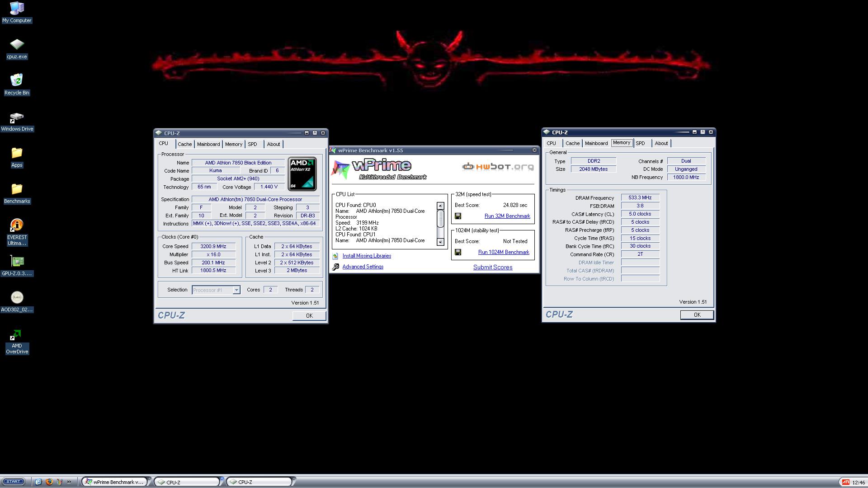868x488 pixels.
Task: Click Core Voltage value 1.440 V
Action: 269,187
